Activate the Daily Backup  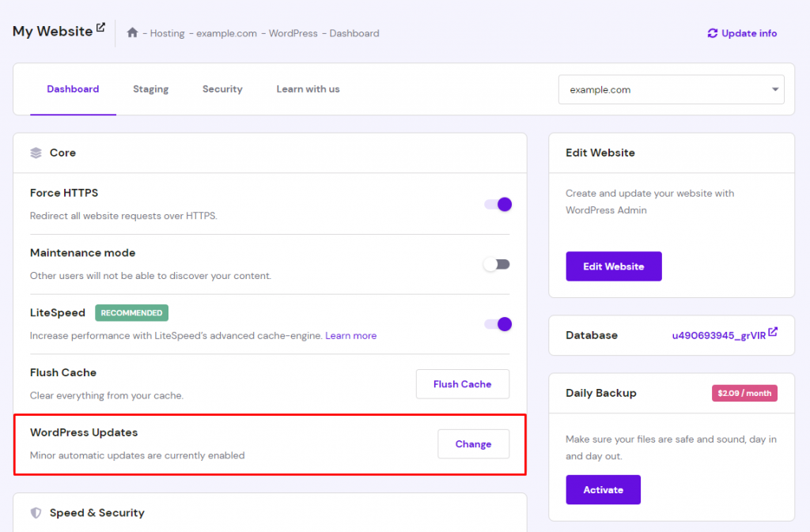click(x=603, y=490)
